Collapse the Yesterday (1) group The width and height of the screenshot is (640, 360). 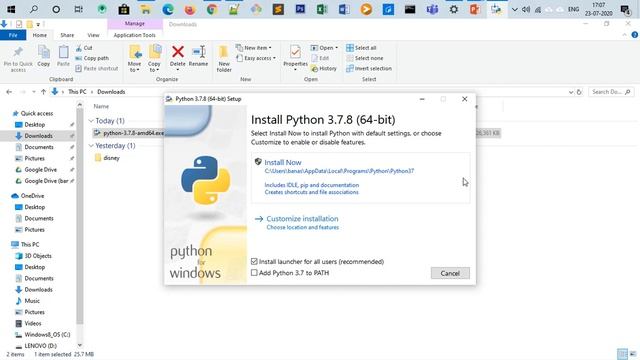click(x=91, y=146)
